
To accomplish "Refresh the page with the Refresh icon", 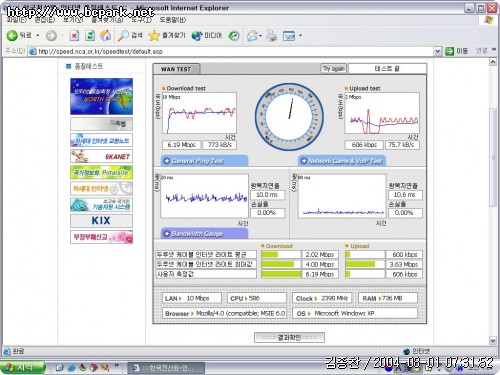I will click(x=90, y=36).
